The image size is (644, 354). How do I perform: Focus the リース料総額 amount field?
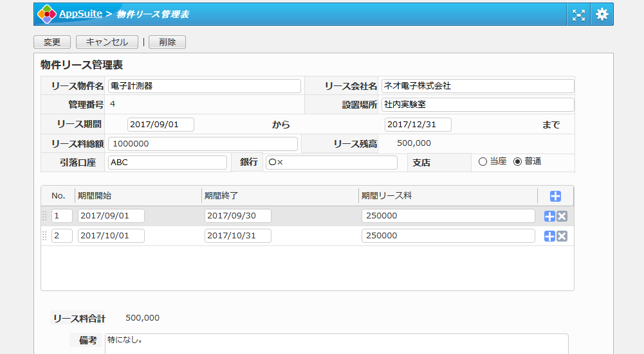click(x=203, y=144)
